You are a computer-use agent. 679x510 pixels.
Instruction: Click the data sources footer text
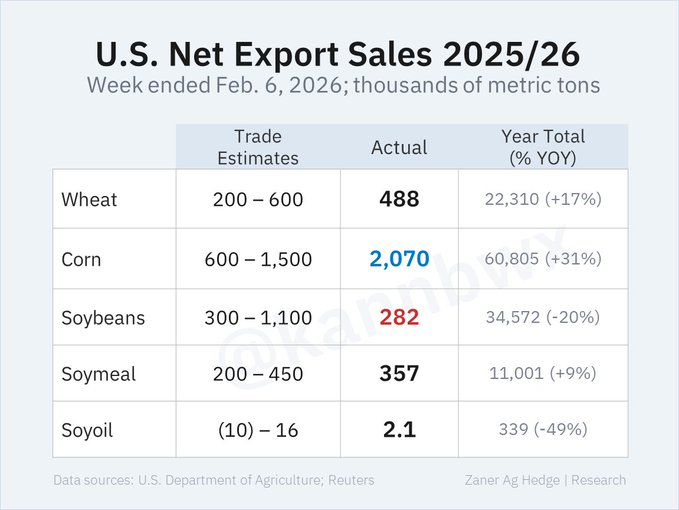coord(213,480)
